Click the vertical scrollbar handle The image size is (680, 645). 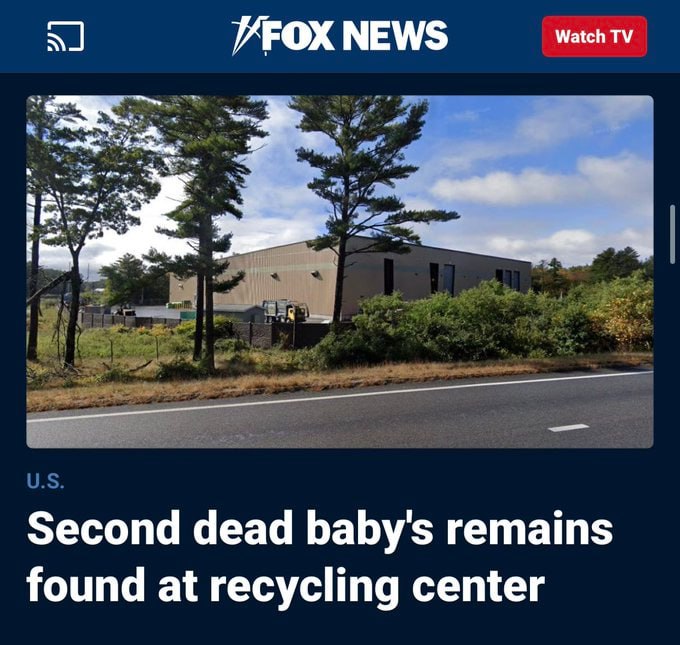click(672, 234)
